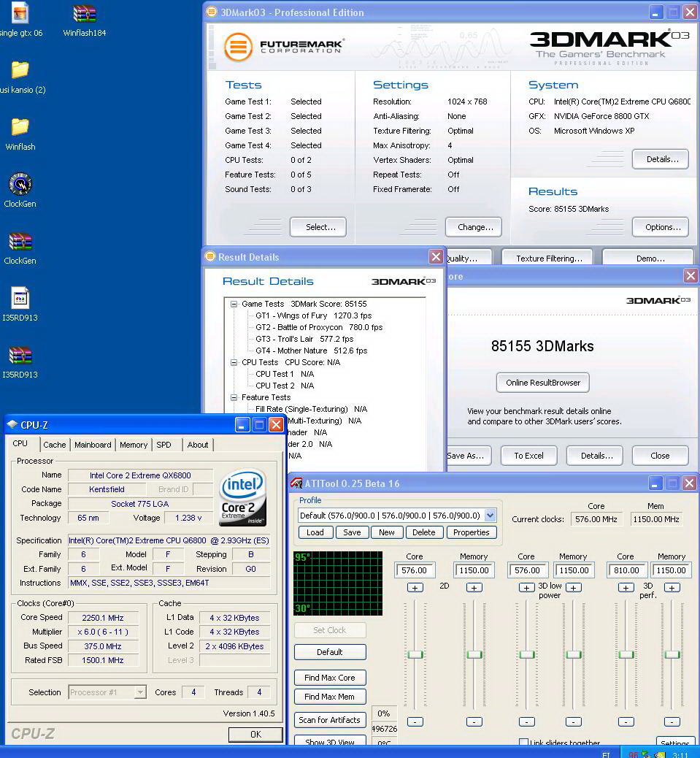
Task: Create a New ATITool profile
Action: coord(386,532)
